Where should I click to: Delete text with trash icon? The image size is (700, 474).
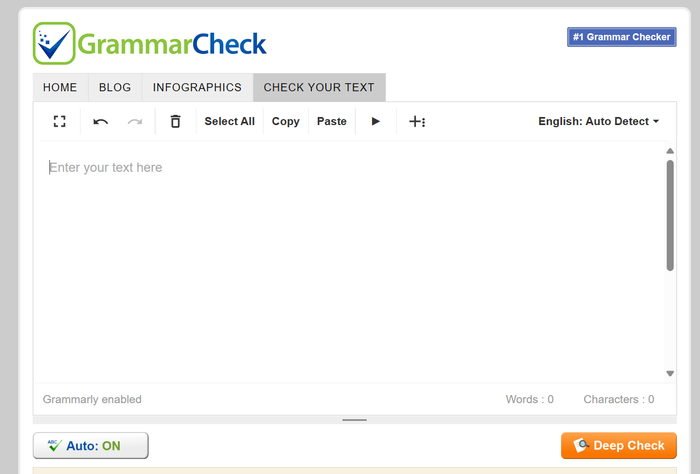[175, 121]
